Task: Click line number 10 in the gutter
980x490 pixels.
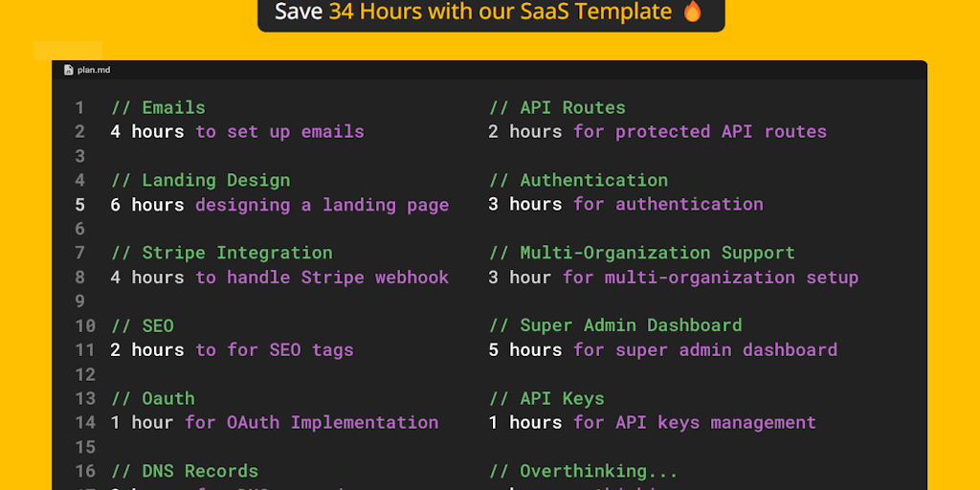Action: [x=85, y=326]
